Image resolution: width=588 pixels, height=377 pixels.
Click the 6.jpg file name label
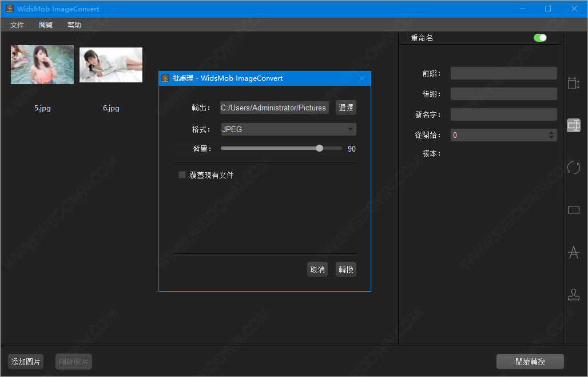point(111,108)
